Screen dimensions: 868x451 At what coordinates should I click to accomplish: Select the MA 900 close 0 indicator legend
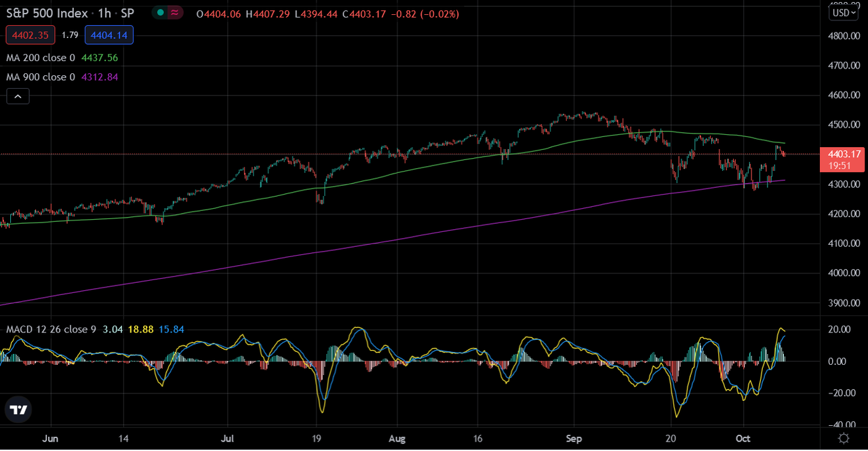(41, 77)
